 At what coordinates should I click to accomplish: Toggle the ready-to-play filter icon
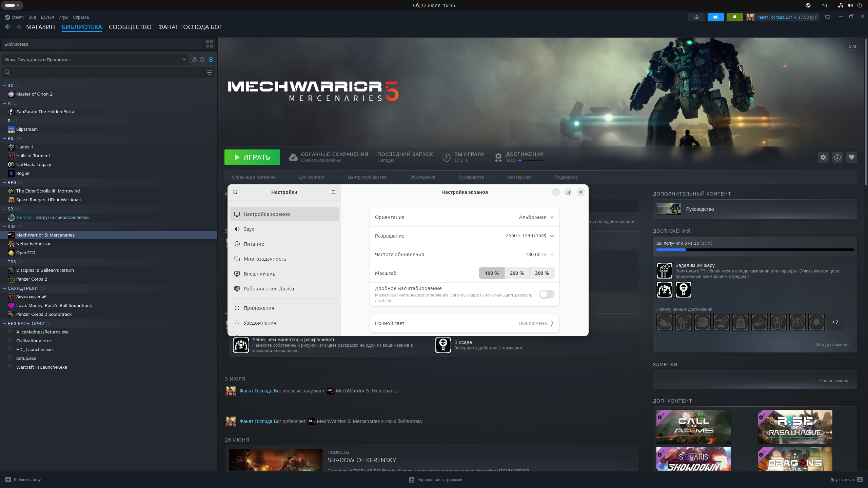211,60
